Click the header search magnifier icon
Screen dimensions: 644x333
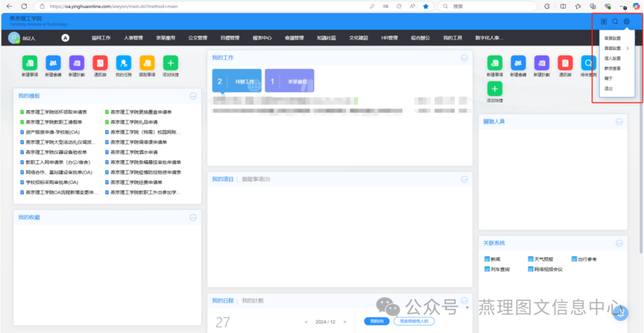(615, 22)
